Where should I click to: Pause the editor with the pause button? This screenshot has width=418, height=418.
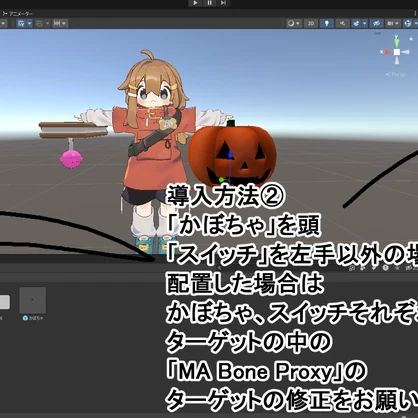click(x=209, y=3)
